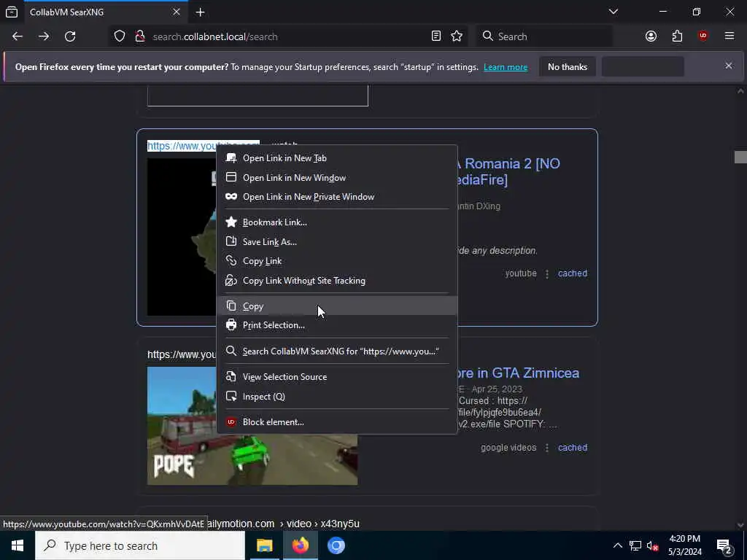Open the Romania 2 video title link

coord(508,171)
